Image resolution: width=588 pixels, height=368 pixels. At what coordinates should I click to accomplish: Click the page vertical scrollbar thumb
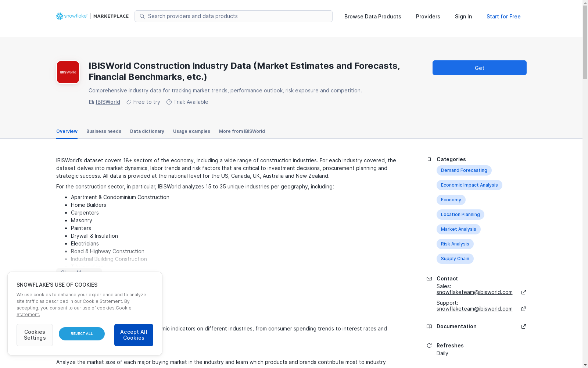point(585,42)
